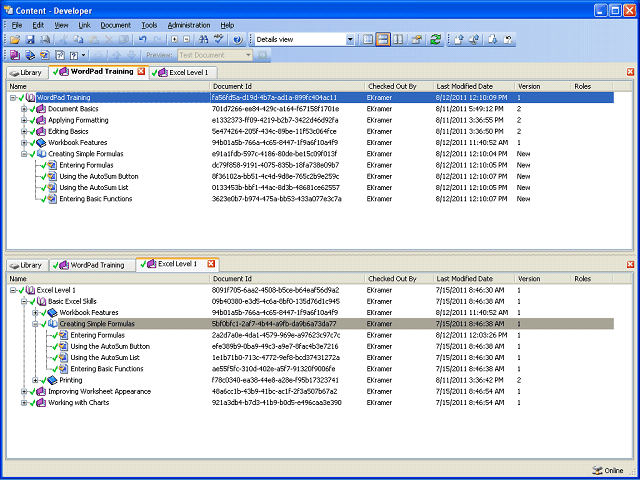Viewport: 640px width, 480px height.
Task: Toggle the horizontal split layout button
Action: 383,40
